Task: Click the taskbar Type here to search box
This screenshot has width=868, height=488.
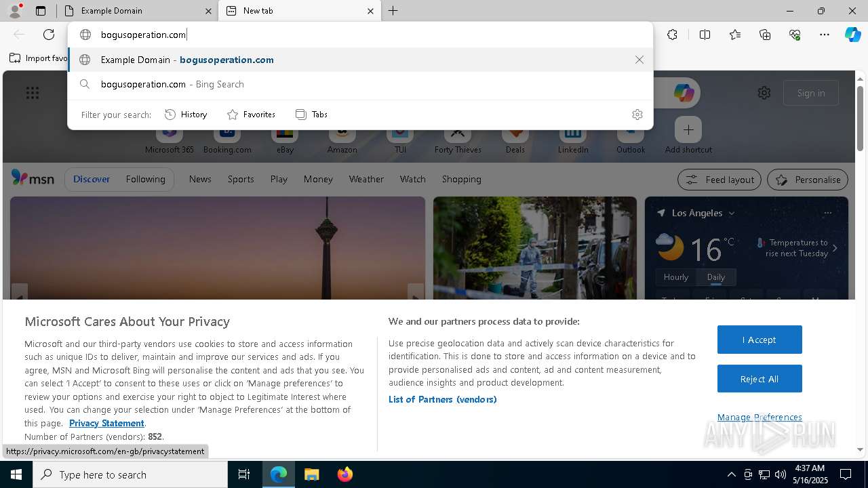Action: point(130,474)
